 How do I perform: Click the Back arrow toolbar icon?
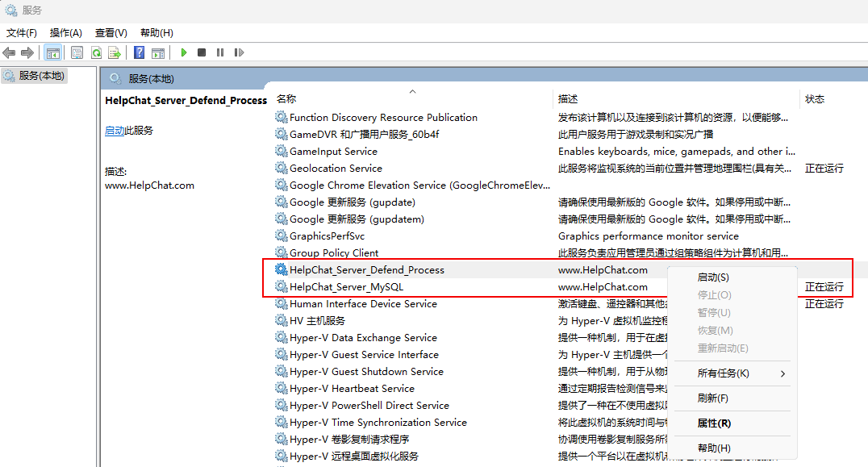tap(9, 53)
